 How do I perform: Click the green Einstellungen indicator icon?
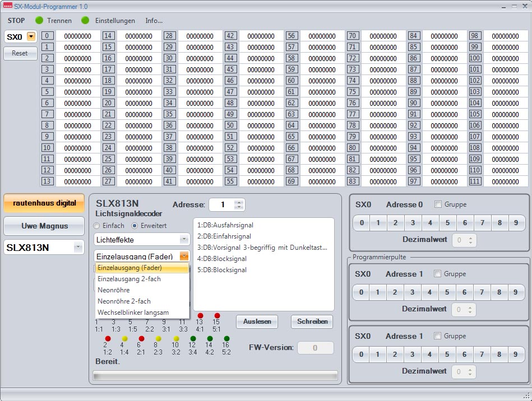coord(85,20)
